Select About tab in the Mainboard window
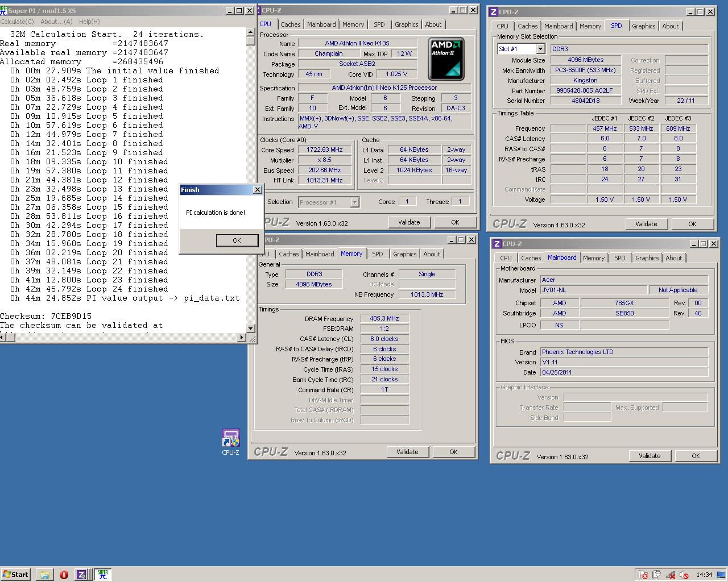Viewport: 728px width, 582px height. point(674,258)
